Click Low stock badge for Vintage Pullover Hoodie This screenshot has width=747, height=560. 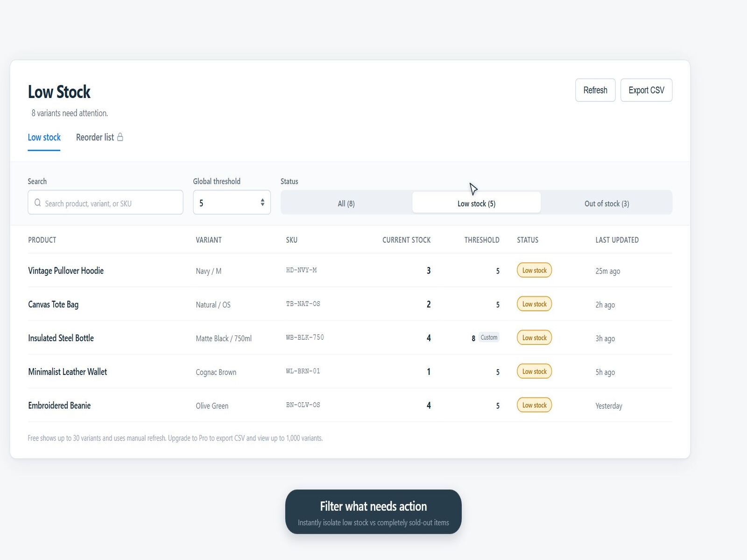(534, 270)
